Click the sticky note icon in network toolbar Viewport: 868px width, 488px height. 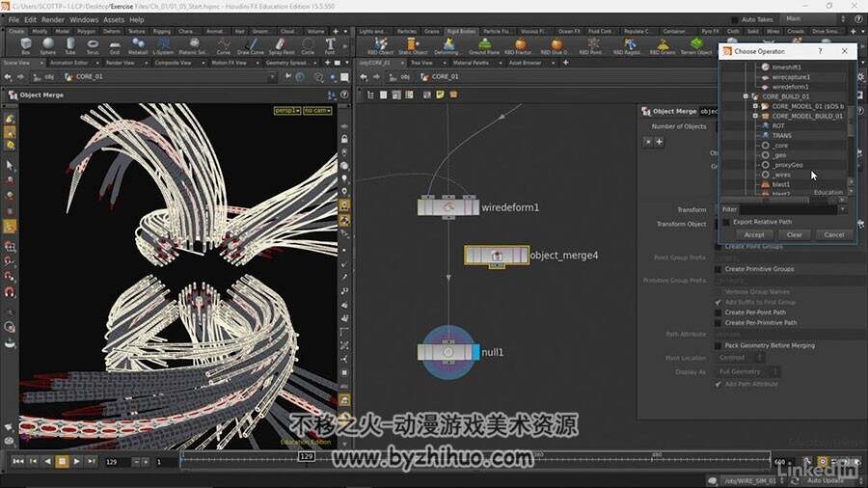[x=440, y=95]
